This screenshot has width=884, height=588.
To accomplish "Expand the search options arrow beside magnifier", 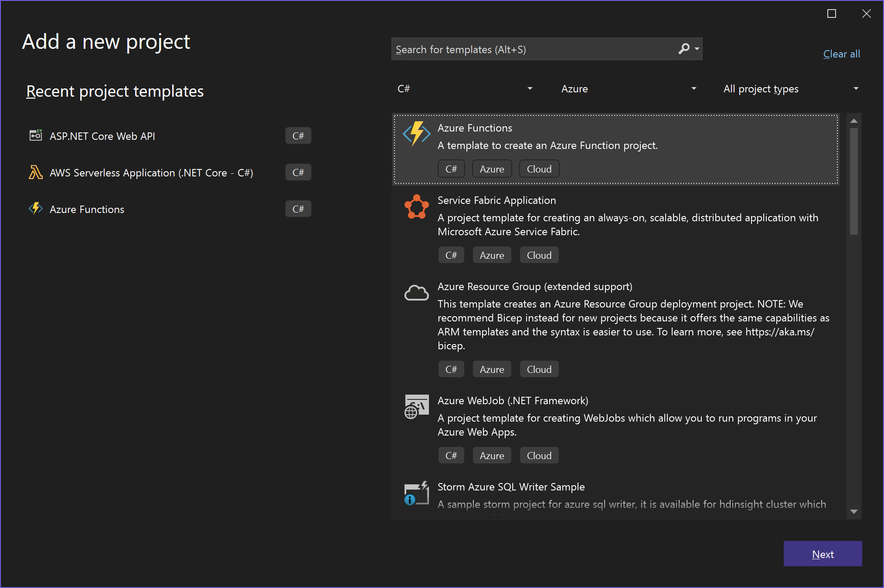I will [697, 49].
